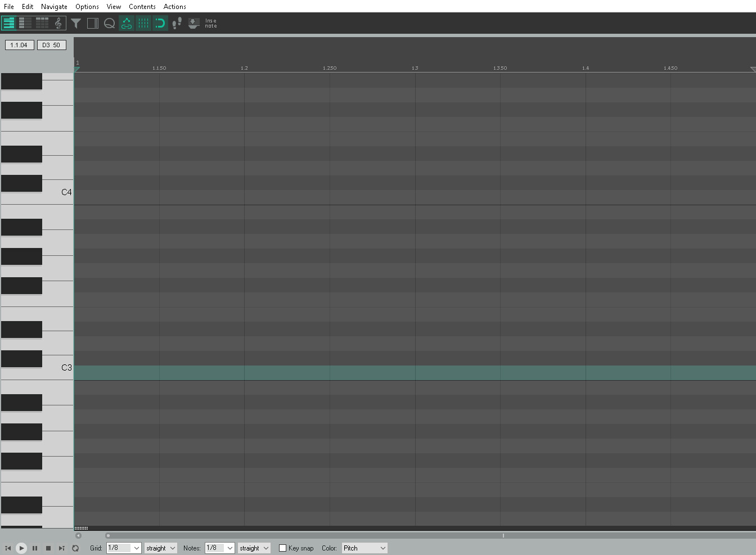Go to end transport button

(x=62, y=548)
